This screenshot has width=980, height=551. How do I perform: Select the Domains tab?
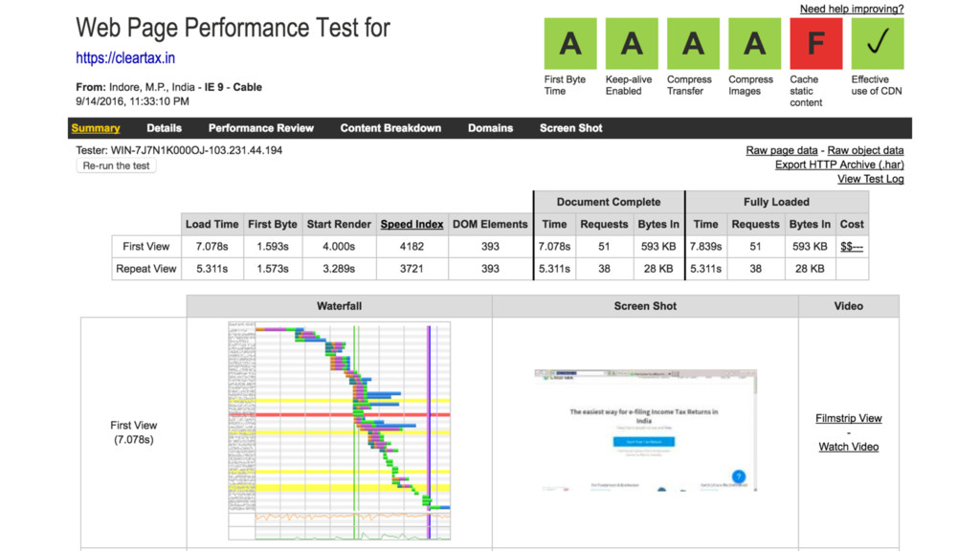click(491, 128)
